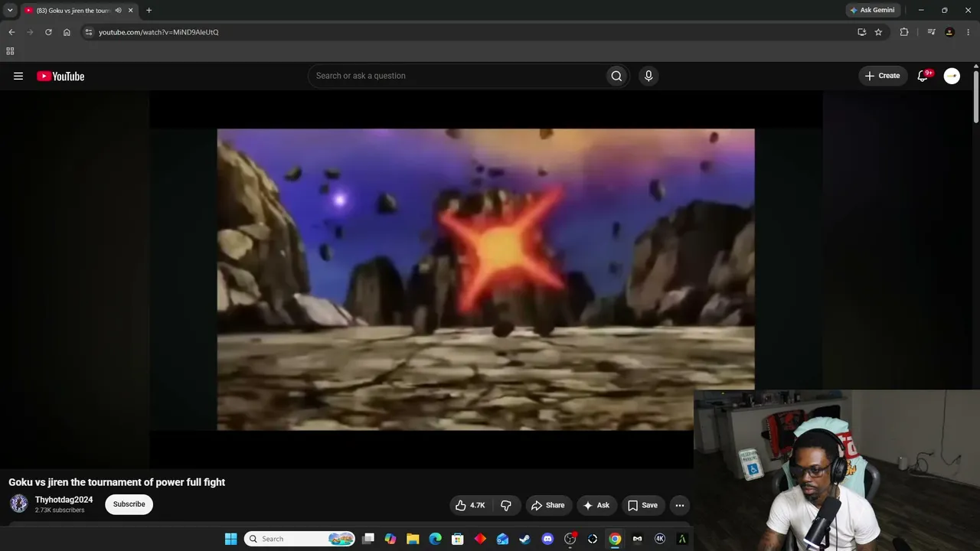Click the page vertical scrollbar
This screenshot has width=980, height=551.
click(976, 96)
